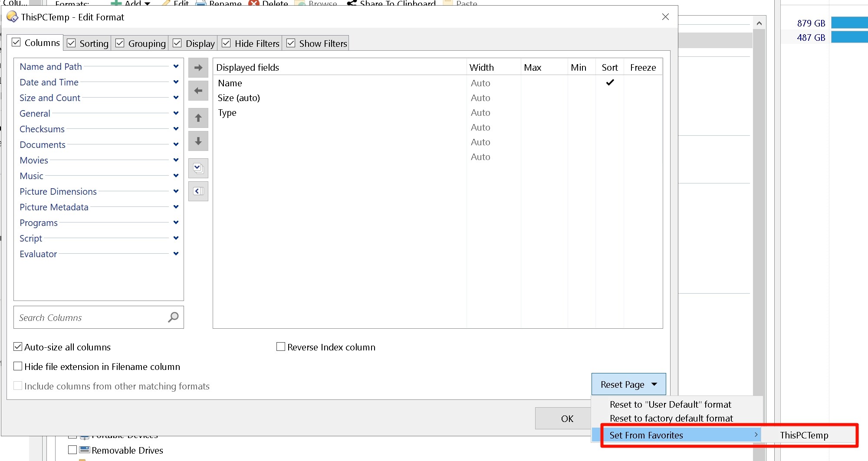Screen dimensions: 868x461
Task: Disable Auto-size all columns
Action: (x=18, y=347)
